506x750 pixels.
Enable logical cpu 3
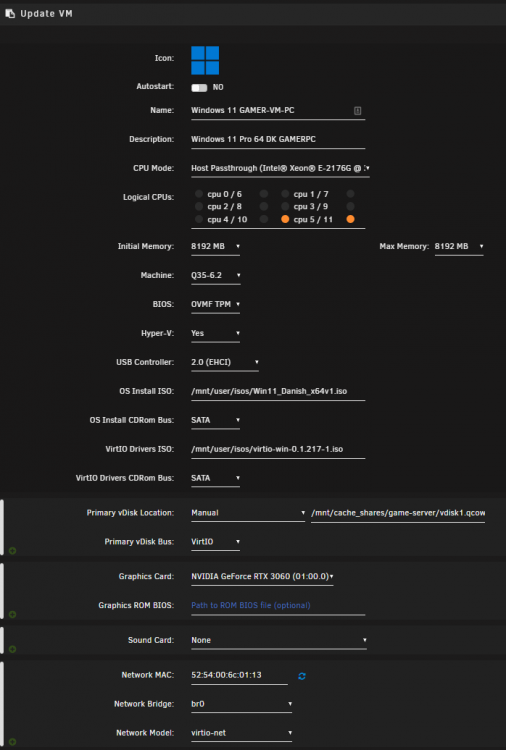point(285,206)
